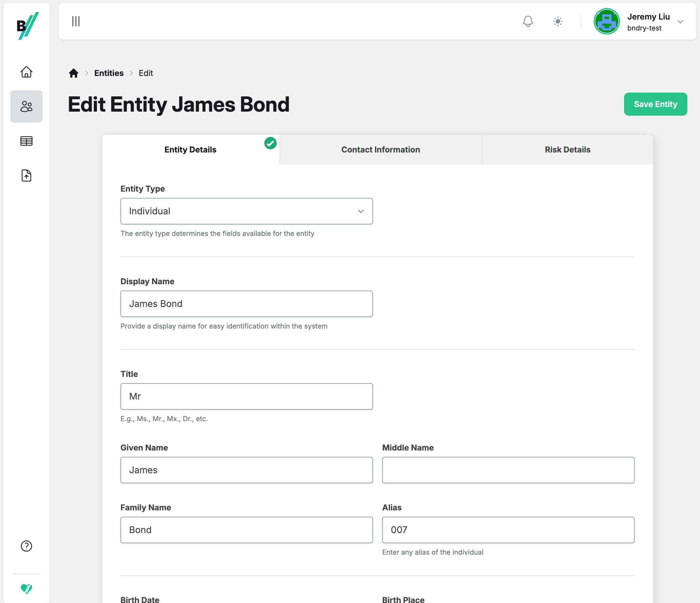Click the green heart icon in sidebar
The height and width of the screenshot is (603, 700).
26,588
